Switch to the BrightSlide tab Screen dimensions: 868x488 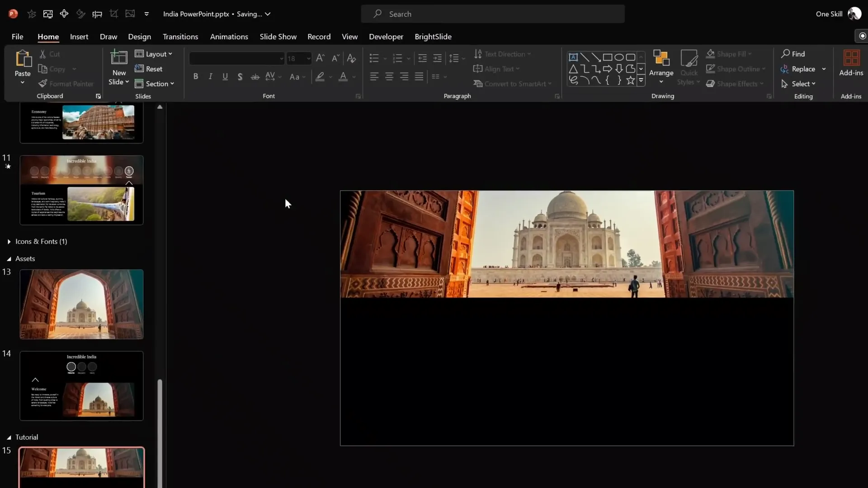click(433, 37)
